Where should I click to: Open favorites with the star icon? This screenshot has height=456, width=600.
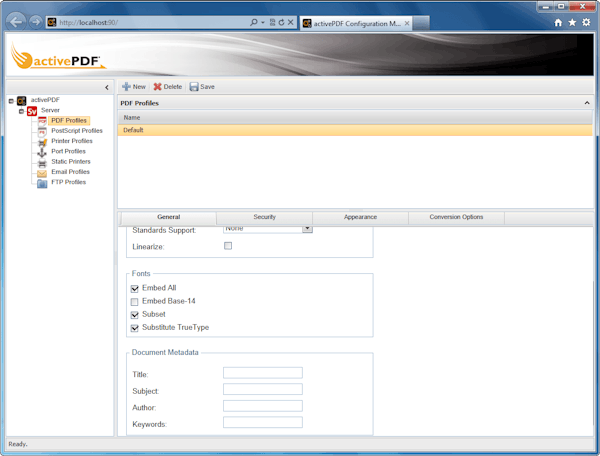pos(572,23)
